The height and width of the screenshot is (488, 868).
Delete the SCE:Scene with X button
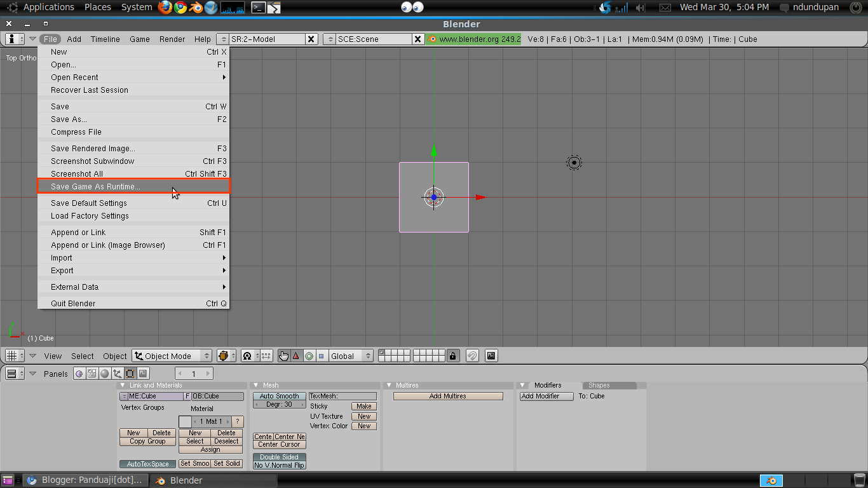point(418,39)
